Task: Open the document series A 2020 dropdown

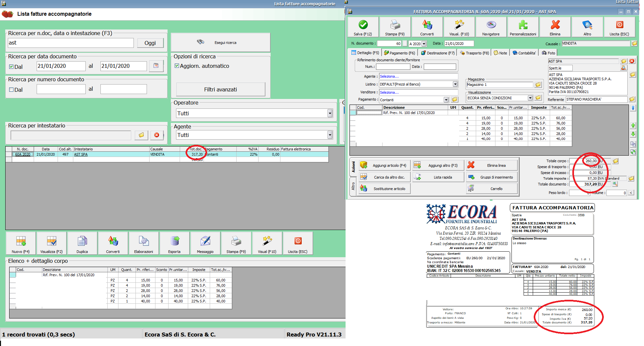Action: tap(424, 44)
